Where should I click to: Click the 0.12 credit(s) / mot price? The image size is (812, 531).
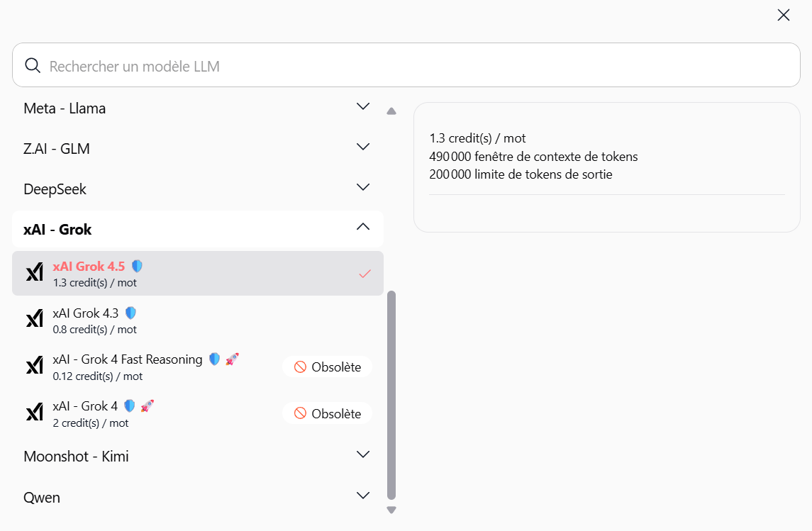[x=97, y=376]
